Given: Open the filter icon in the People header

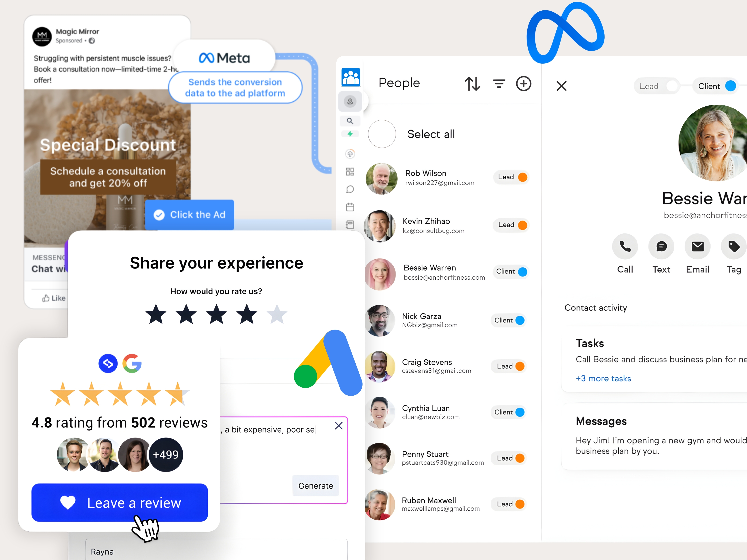Looking at the screenshot, I should (499, 84).
